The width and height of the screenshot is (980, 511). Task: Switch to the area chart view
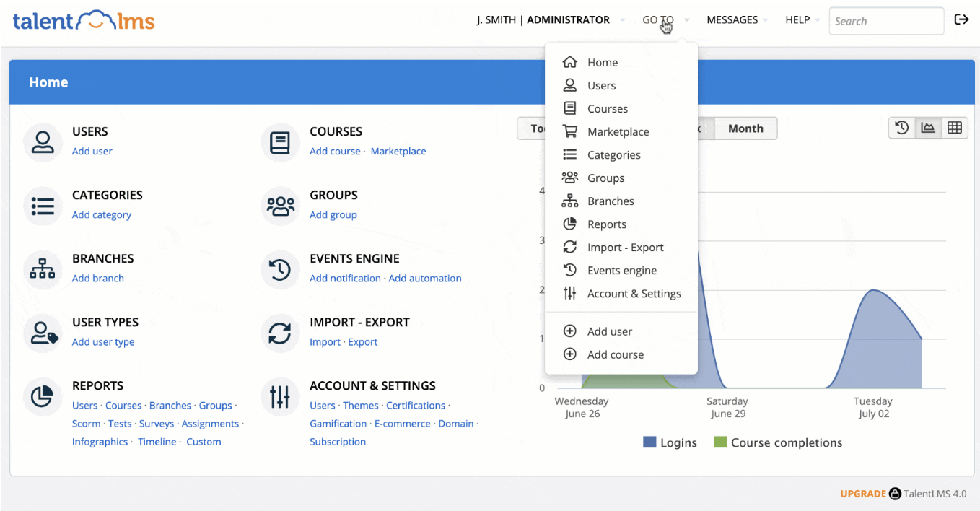point(928,128)
